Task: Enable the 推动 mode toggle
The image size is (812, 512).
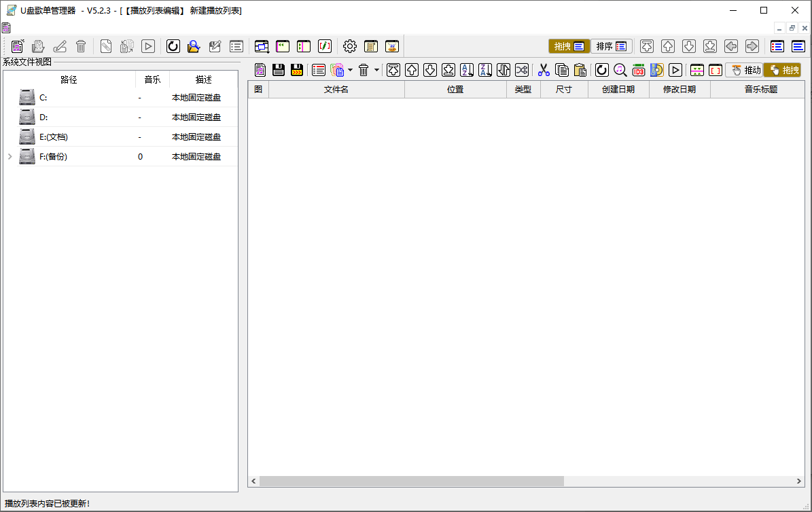Action: 743,70
